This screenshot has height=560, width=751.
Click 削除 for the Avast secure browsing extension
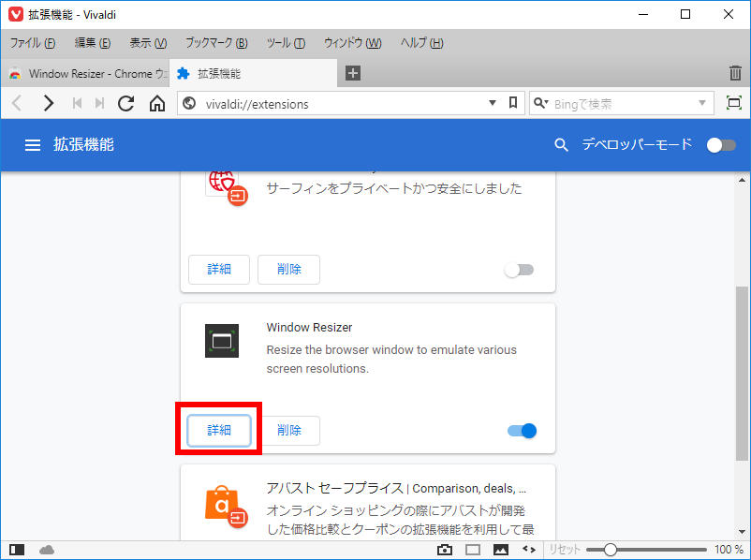click(288, 270)
